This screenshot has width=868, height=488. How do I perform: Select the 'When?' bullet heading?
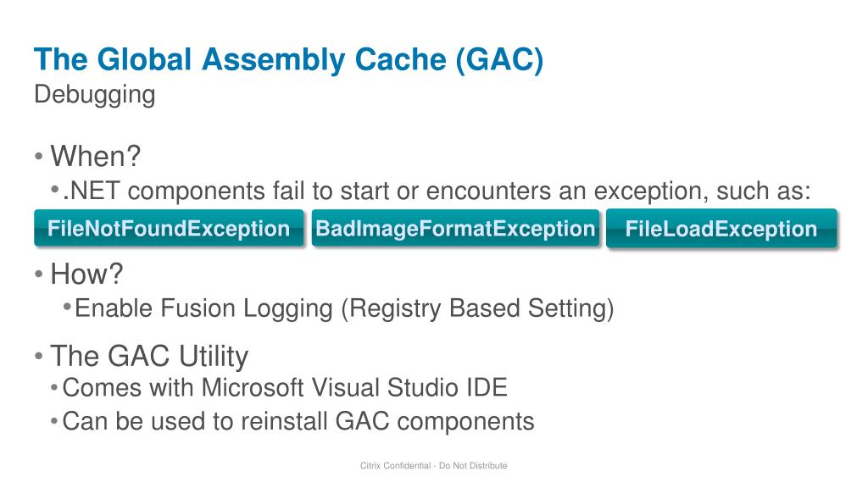[95, 156]
